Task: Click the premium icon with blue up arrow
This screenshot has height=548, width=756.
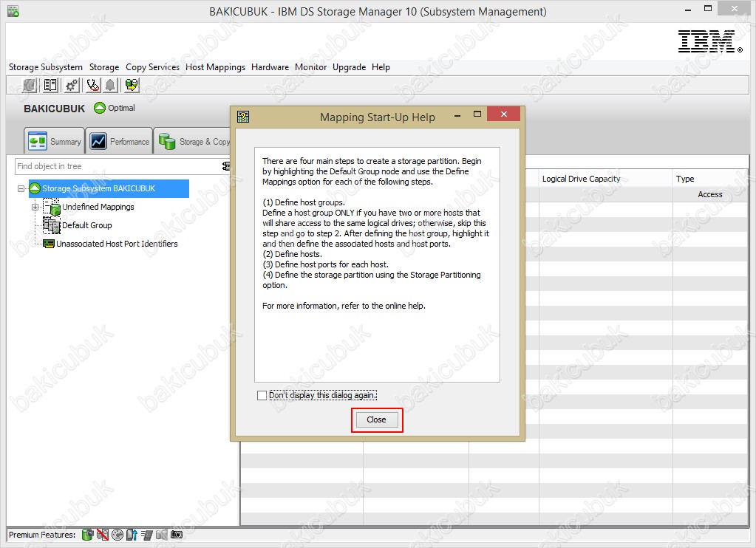Action: pyautogui.click(x=132, y=535)
